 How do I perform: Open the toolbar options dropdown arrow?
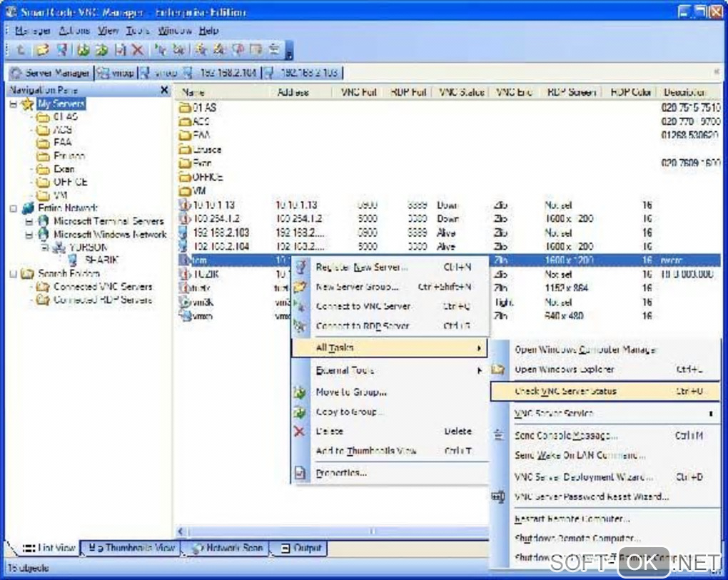tap(289, 50)
